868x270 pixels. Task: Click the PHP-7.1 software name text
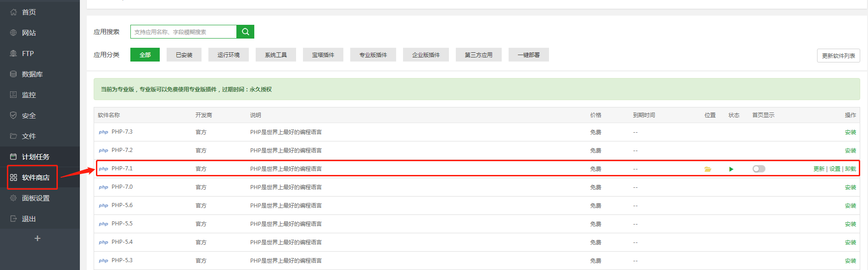coord(122,169)
